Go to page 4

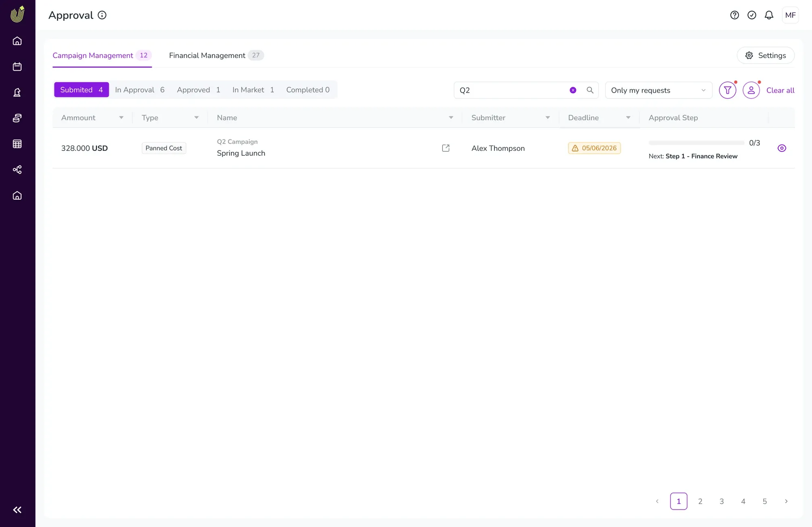coord(743,501)
